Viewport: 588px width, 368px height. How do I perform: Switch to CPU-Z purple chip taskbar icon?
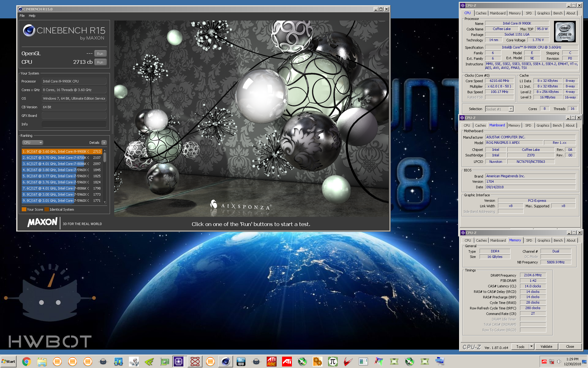pos(178,362)
